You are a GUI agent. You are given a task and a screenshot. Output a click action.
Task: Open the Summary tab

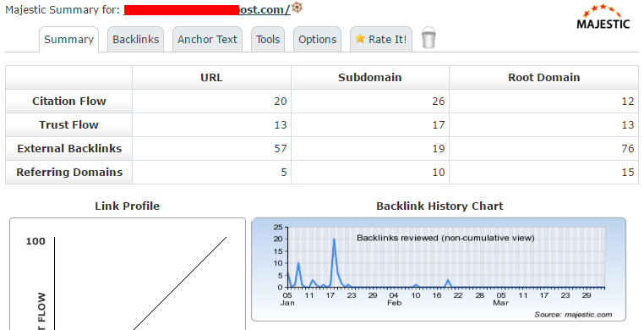(68, 40)
